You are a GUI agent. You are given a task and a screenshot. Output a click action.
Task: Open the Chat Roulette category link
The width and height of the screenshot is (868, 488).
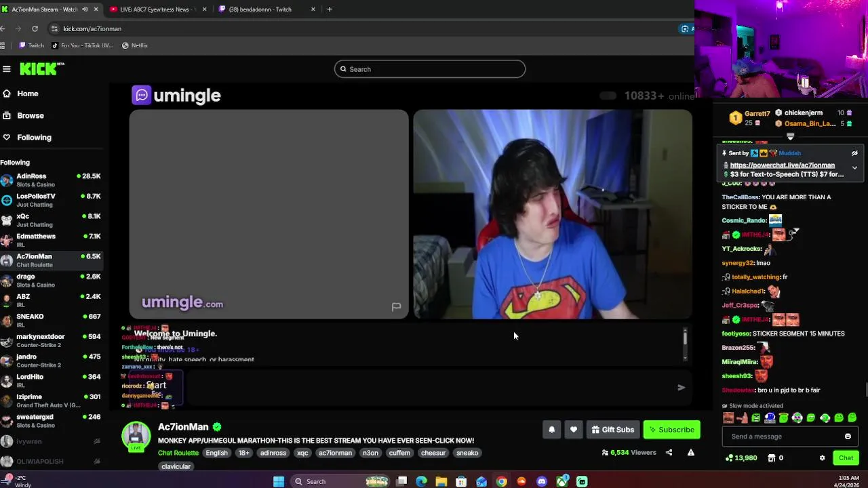178,453
